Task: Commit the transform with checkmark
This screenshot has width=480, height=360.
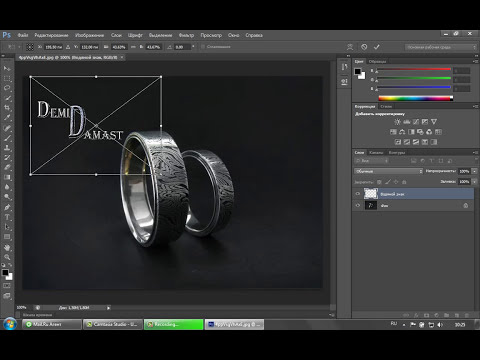Action: click(377, 47)
